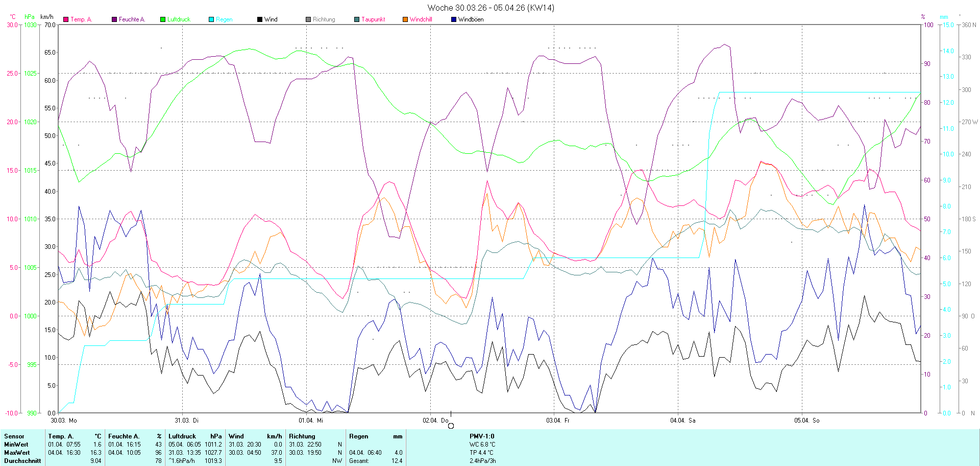Select the '30.03. Mo' date label
This screenshot has height=466, width=980.
[64, 421]
